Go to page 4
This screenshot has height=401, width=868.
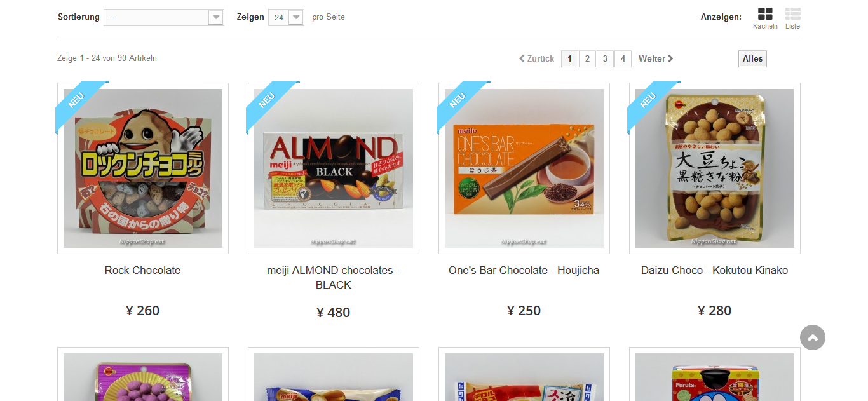(x=623, y=58)
